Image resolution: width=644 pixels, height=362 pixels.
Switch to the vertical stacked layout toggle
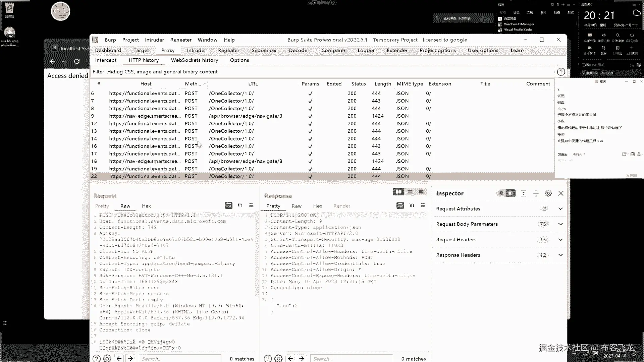(x=410, y=192)
